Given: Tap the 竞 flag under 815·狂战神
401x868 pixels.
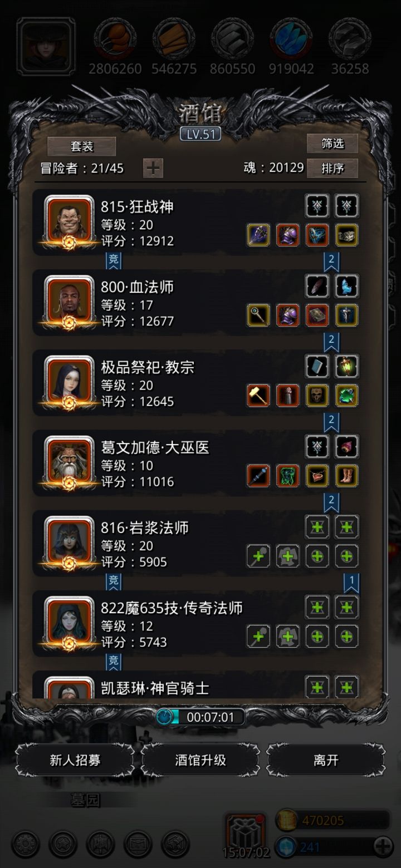Looking at the screenshot, I should pos(114,260).
